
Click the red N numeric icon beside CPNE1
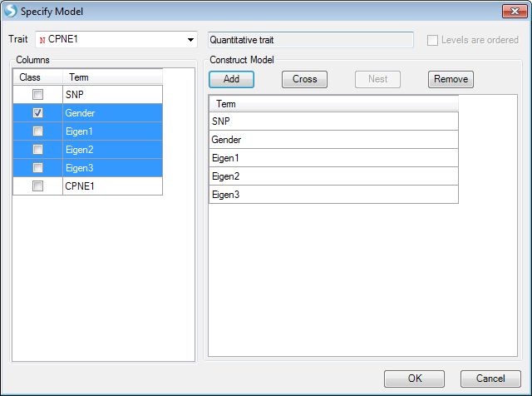42,40
